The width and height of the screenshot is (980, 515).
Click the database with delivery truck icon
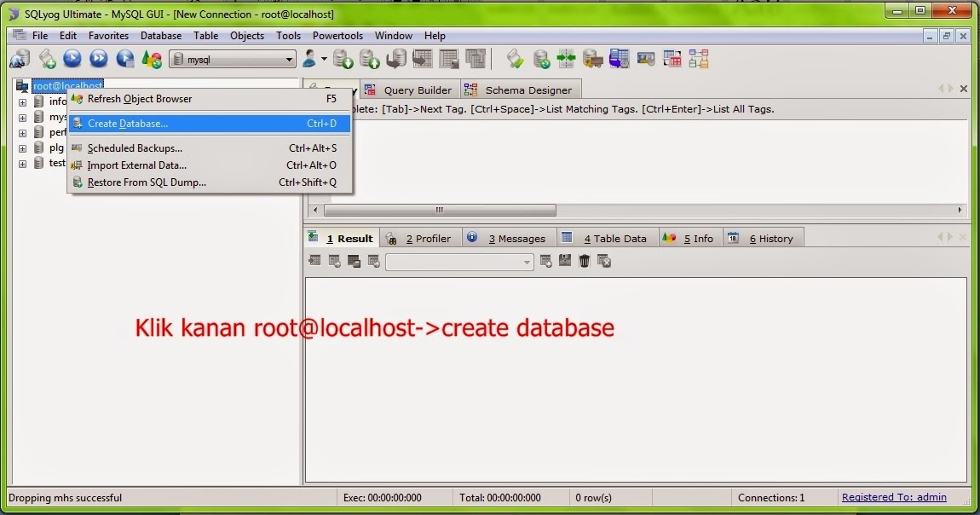coord(592,59)
